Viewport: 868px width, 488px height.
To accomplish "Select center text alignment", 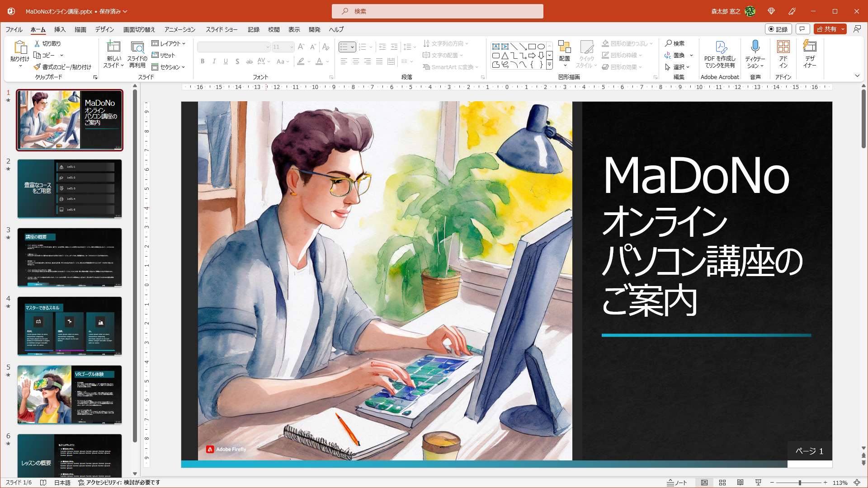I will pyautogui.click(x=355, y=61).
